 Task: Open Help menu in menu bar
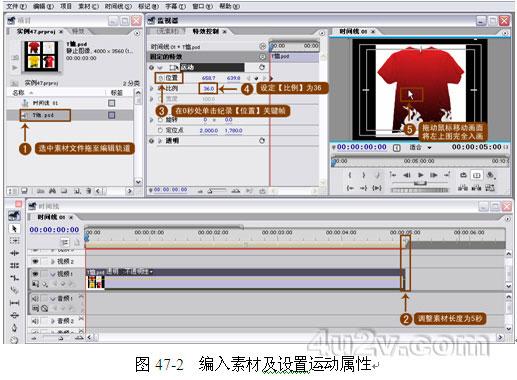[x=229, y=6]
